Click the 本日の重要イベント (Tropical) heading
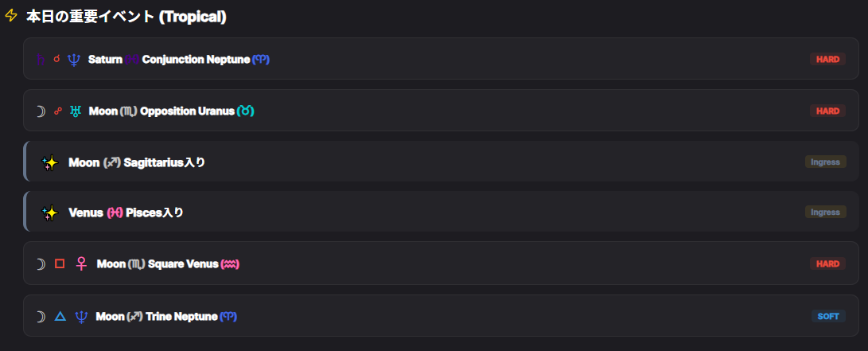The image size is (868, 351). 126,16
